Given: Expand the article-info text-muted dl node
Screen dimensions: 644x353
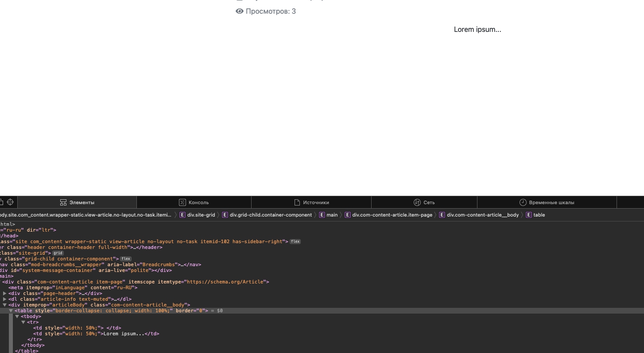Looking at the screenshot, I should 5,299.
